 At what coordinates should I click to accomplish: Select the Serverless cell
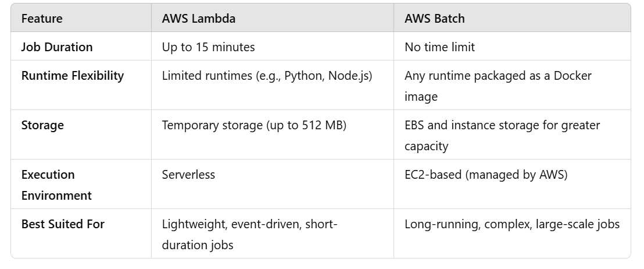coord(188,175)
